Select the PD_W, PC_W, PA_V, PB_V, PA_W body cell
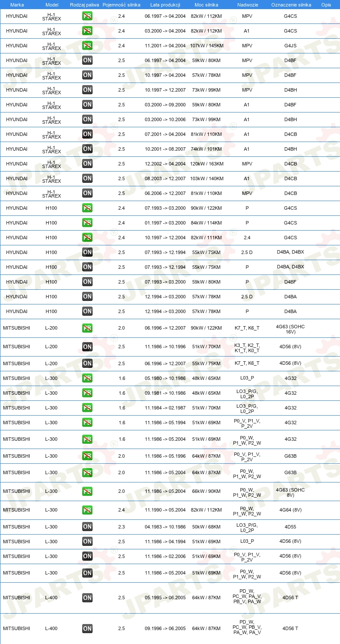 pyautogui.click(x=247, y=598)
